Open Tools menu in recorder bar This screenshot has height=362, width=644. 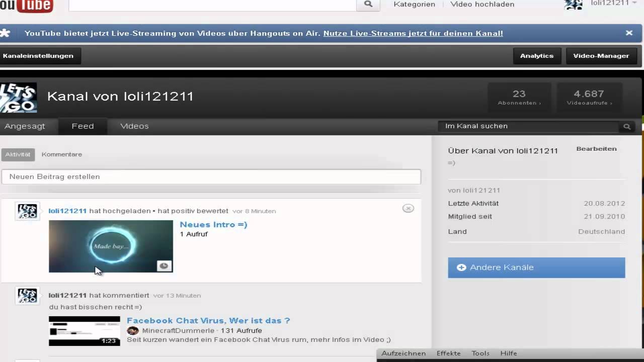[x=480, y=353]
